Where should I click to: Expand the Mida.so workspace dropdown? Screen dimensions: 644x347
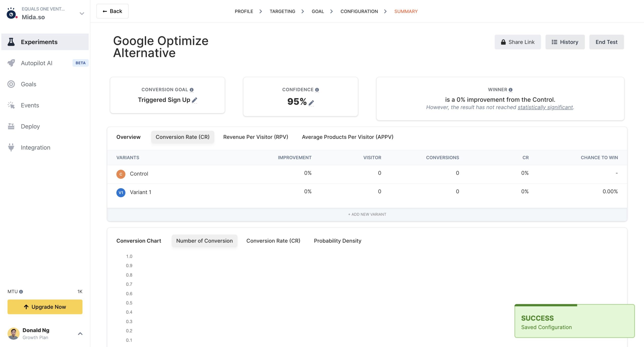point(82,14)
